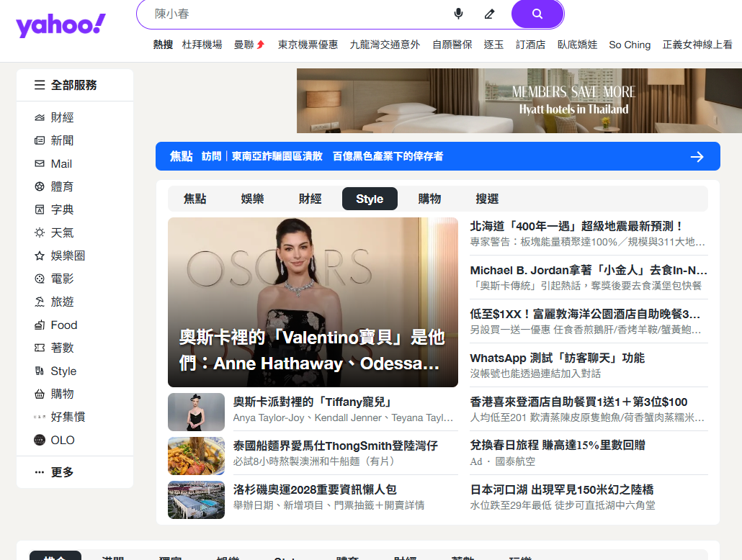Switch to the 娛樂 tab
Viewport: 742px width, 560px height.
(x=252, y=199)
